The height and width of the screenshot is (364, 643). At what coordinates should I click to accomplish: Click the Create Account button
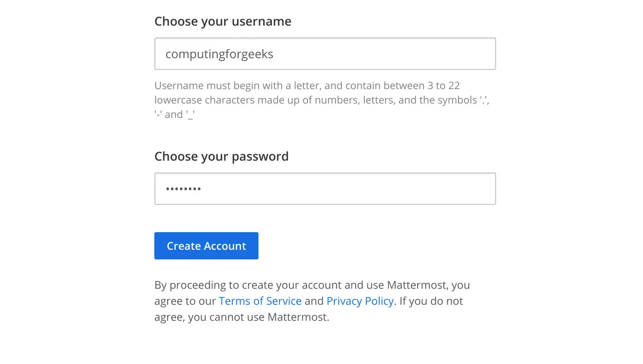(x=206, y=246)
